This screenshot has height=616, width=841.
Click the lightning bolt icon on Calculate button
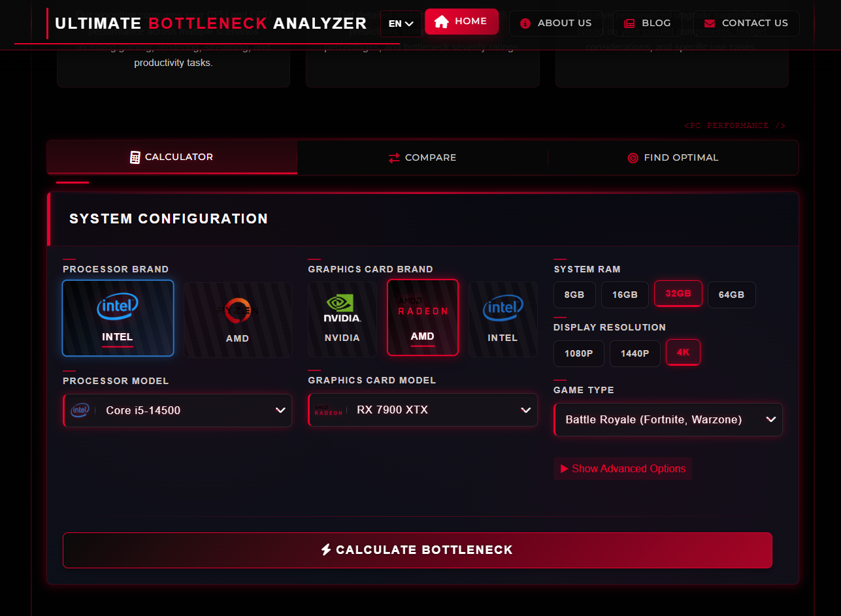(326, 550)
